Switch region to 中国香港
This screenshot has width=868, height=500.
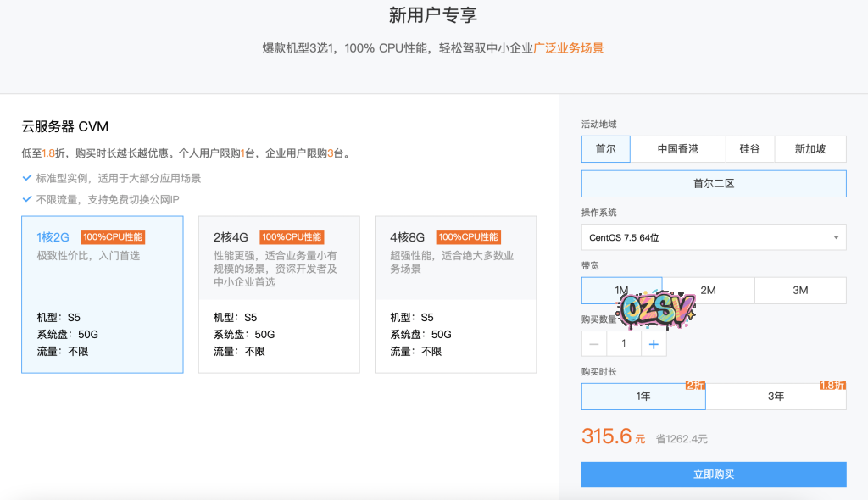[677, 149]
